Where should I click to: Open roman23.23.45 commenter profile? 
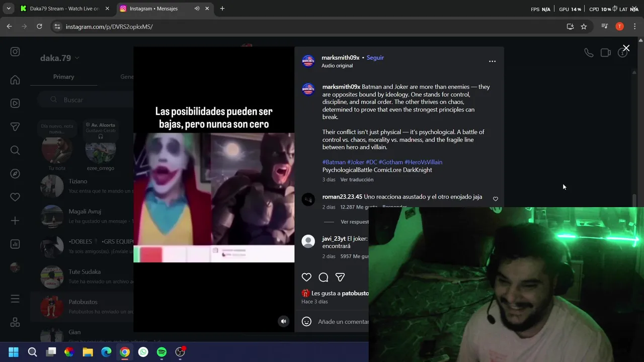point(342,197)
